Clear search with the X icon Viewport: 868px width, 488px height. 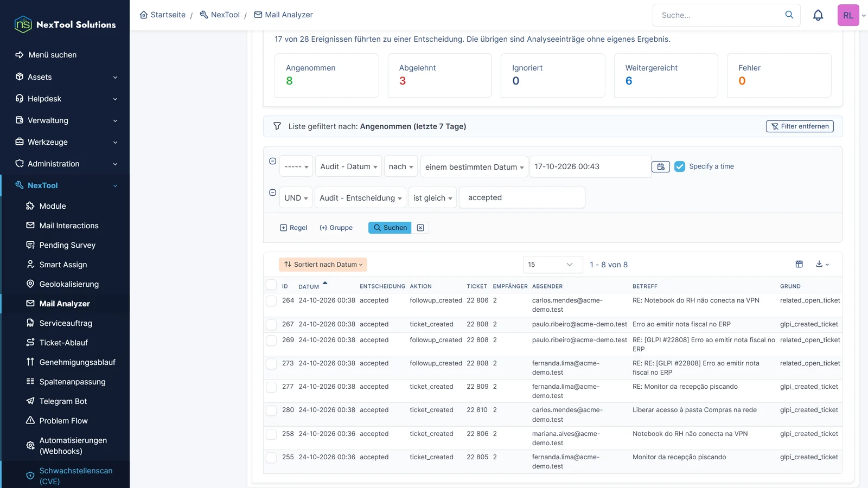tap(420, 228)
